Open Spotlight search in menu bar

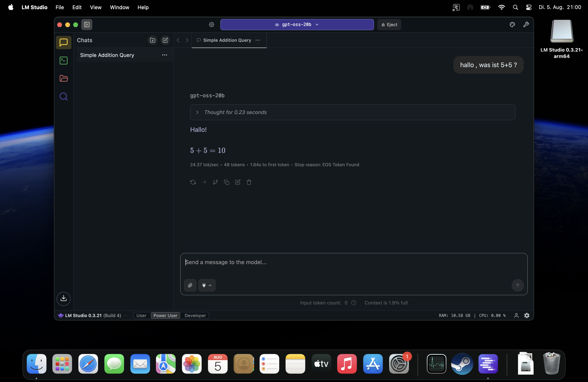coord(515,7)
